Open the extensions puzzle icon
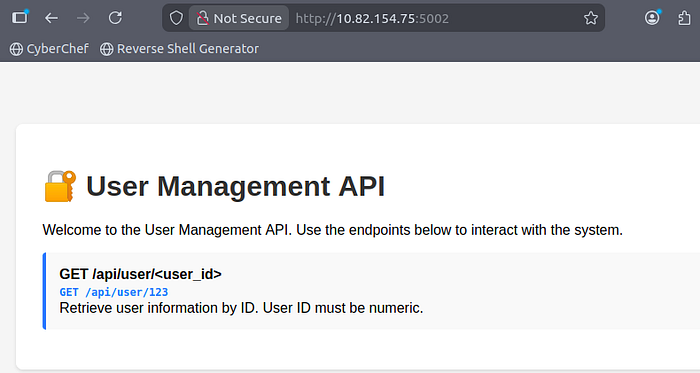The width and height of the screenshot is (700, 373). (x=684, y=18)
